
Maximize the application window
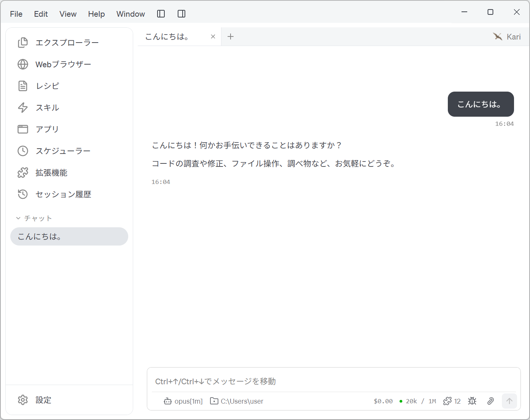point(490,12)
